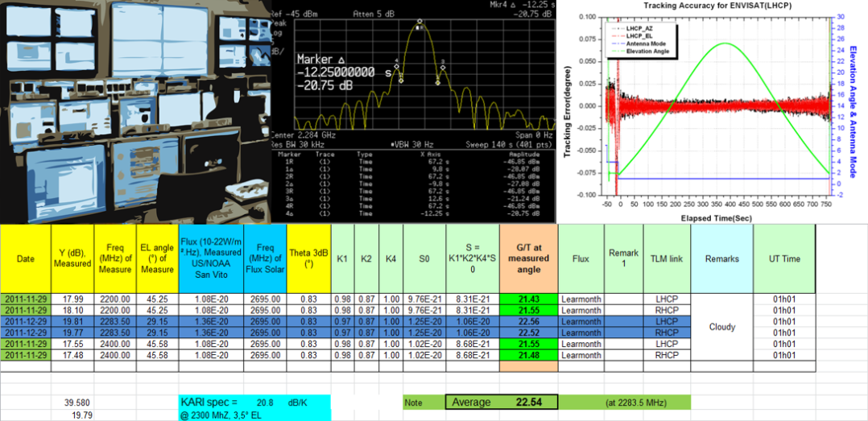Select the 'S = K1*K2*K4*S0' header
This screenshot has width=868, height=421.
click(x=473, y=258)
